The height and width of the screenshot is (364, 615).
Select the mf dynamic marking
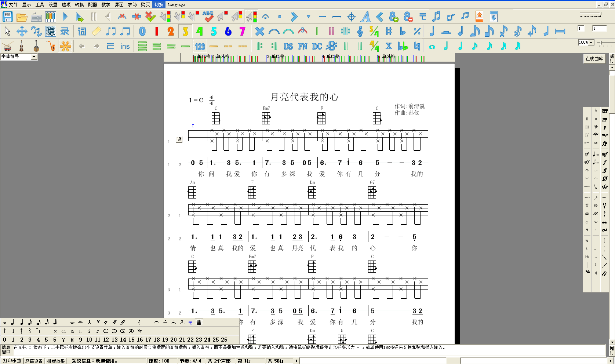tap(605, 154)
